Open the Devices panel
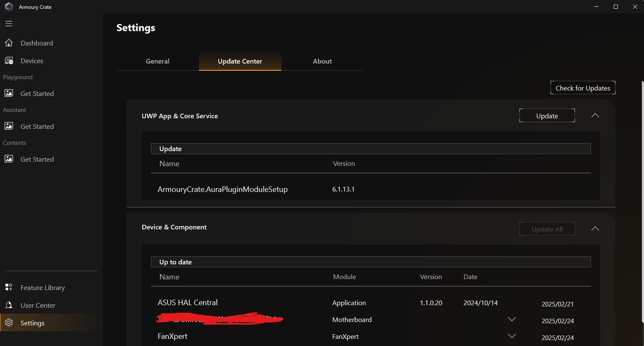The height and width of the screenshot is (346, 644). click(32, 60)
